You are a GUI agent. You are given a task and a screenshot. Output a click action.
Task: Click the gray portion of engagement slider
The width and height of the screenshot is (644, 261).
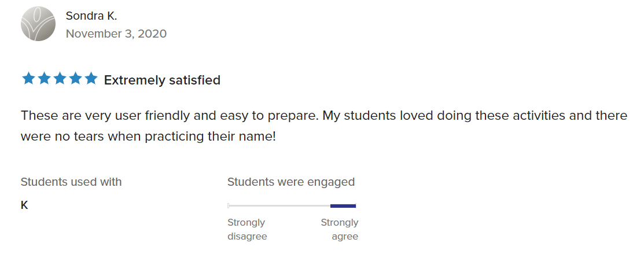[279, 205]
